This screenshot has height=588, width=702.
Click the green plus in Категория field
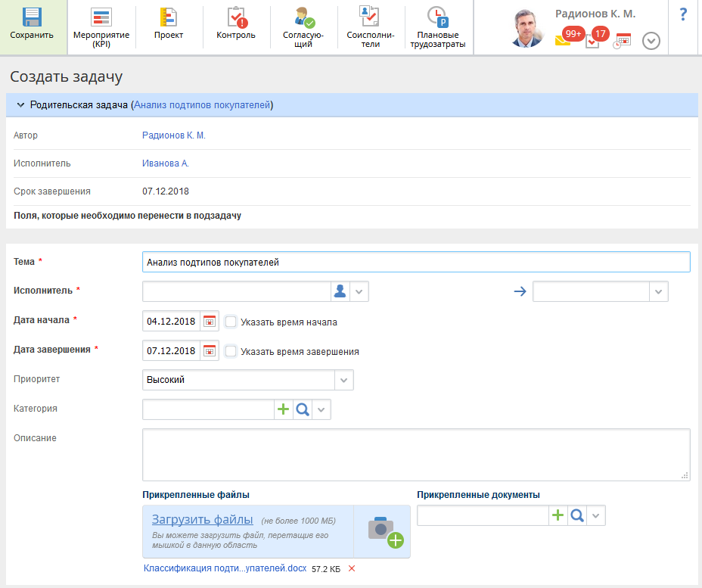pyautogui.click(x=283, y=409)
